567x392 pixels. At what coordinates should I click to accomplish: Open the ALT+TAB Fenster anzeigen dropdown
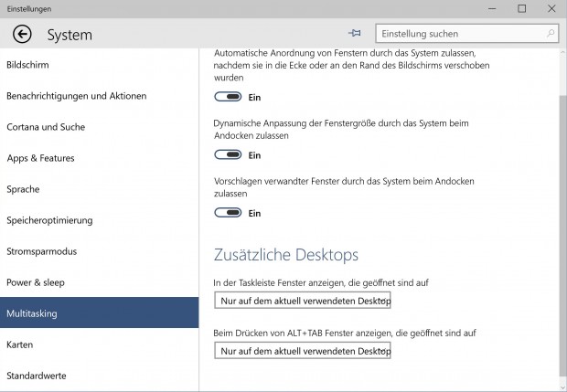303,351
